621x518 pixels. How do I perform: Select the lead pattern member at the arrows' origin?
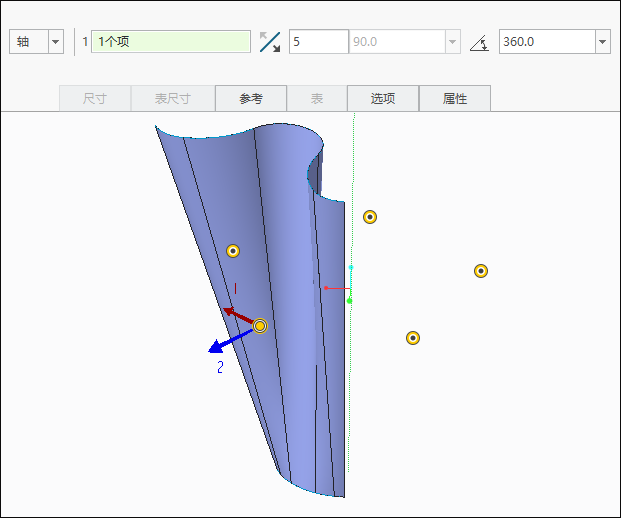(x=260, y=326)
